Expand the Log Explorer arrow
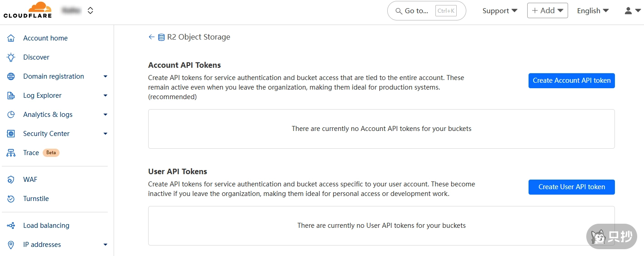Image resolution: width=644 pixels, height=256 pixels. (105, 95)
